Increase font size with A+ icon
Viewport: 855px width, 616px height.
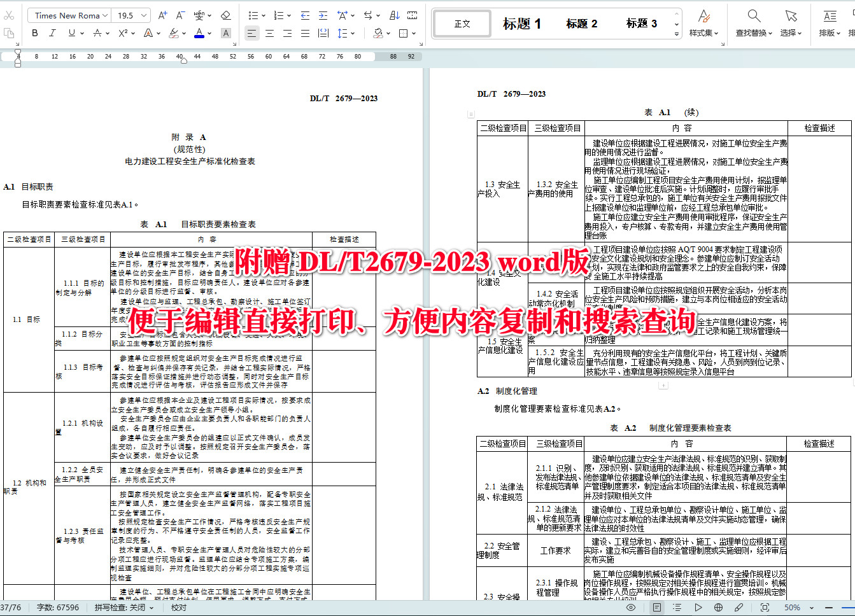[163, 15]
